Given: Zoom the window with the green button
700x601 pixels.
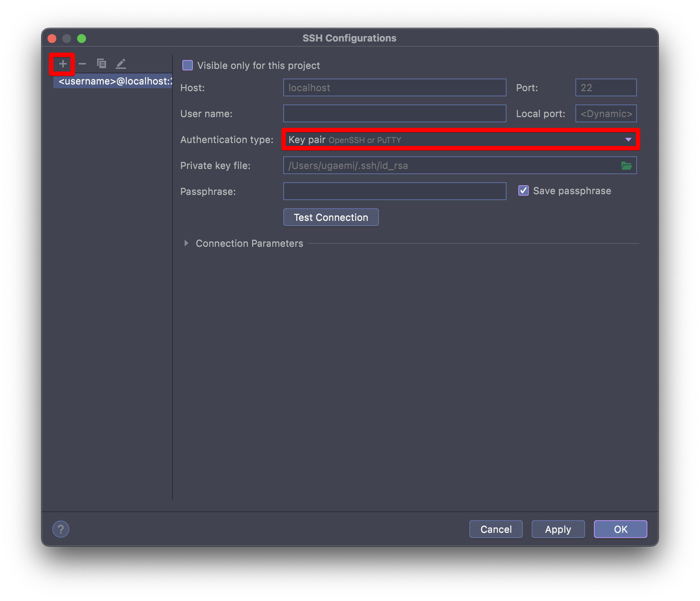Looking at the screenshot, I should tap(82, 38).
